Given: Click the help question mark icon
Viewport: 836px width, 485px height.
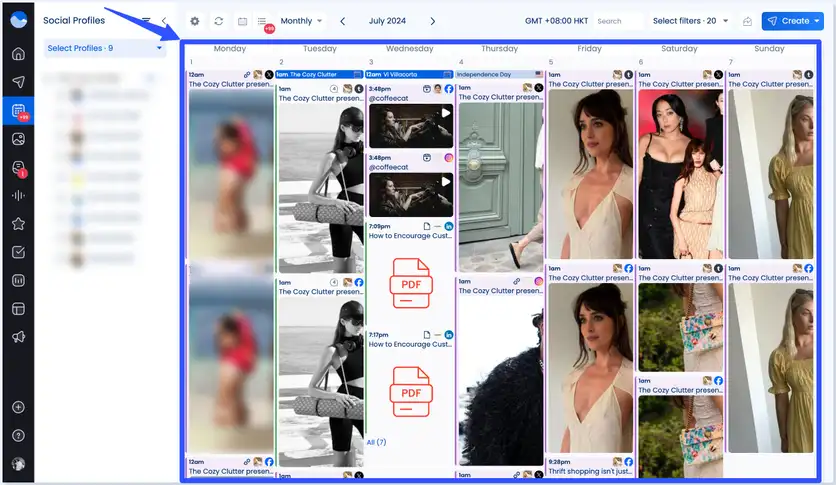Looking at the screenshot, I should [17, 435].
